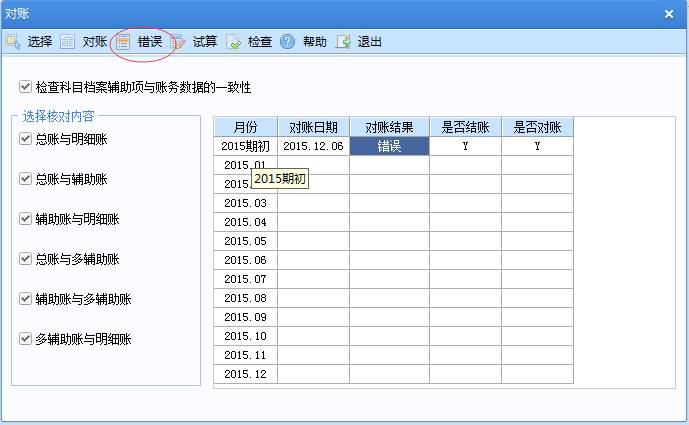Toggle 检查科目档案辅助项与账务数据的一致性 checkbox
This screenshot has height=425, width=689.
(x=26, y=88)
